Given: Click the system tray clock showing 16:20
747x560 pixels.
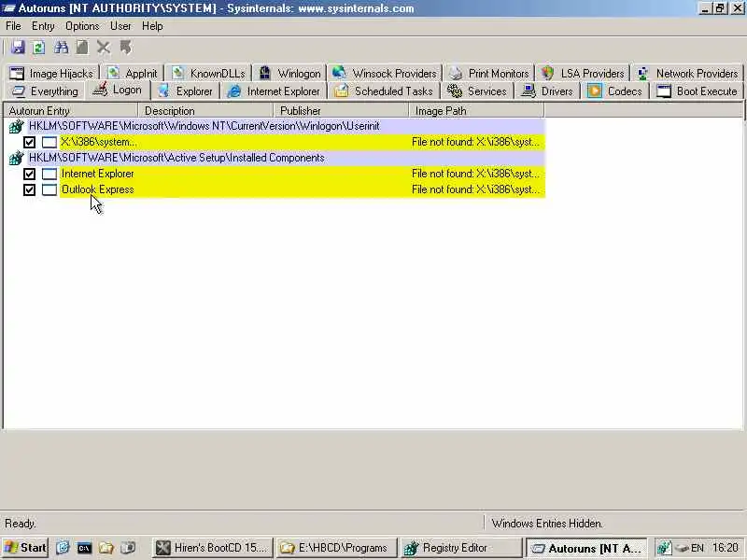Looking at the screenshot, I should click(726, 548).
